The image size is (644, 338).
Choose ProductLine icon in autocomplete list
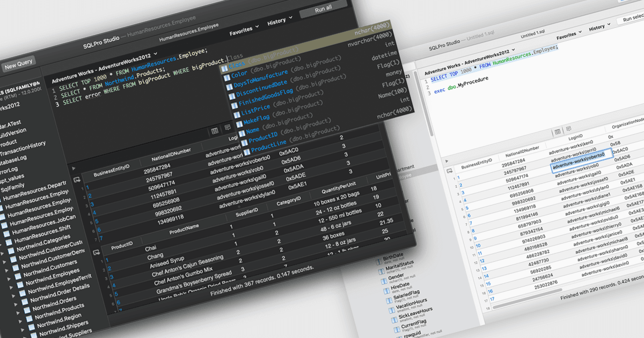246,152
